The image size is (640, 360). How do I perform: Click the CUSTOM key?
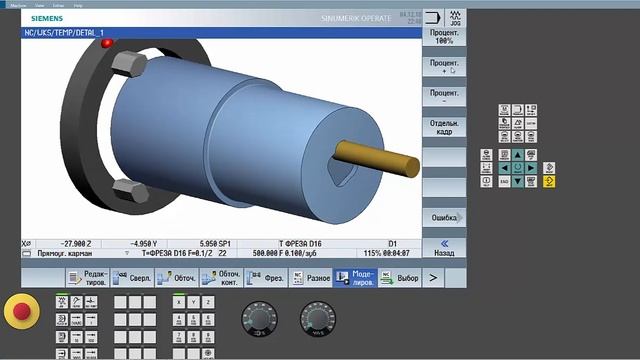[531, 123]
